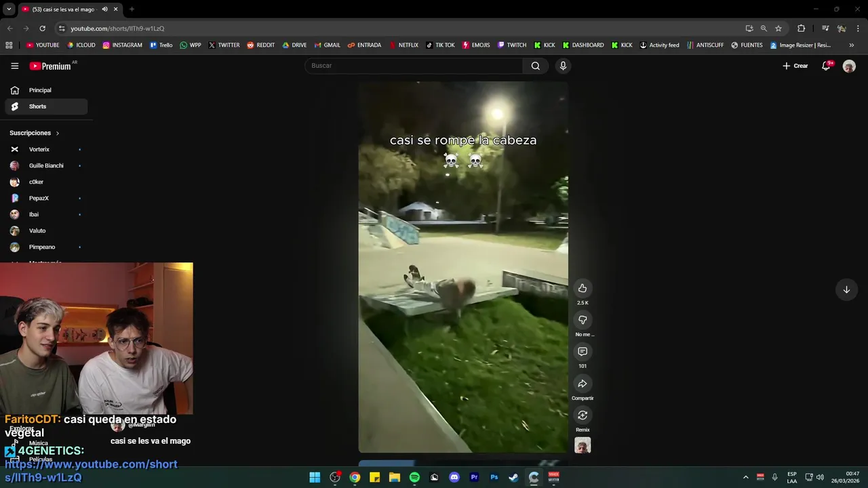The width and height of the screenshot is (868, 488).
Task: Open the tab search dropdown arrow
Action: [9, 9]
